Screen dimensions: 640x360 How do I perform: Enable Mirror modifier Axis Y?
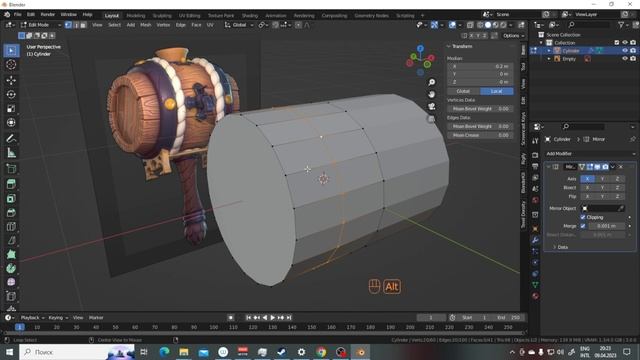coord(602,179)
